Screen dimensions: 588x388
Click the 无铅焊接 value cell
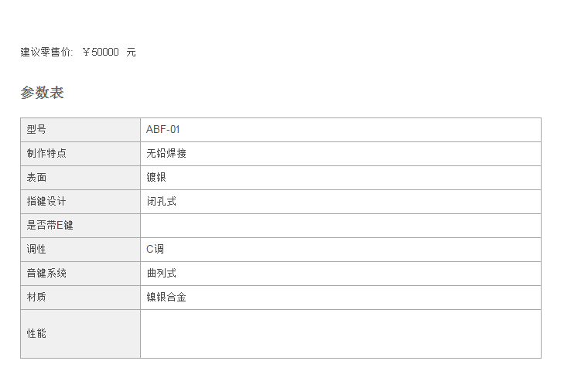[341, 154]
